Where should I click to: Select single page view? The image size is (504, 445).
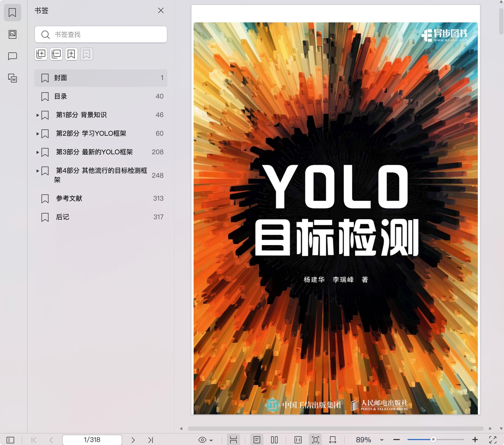(x=257, y=440)
